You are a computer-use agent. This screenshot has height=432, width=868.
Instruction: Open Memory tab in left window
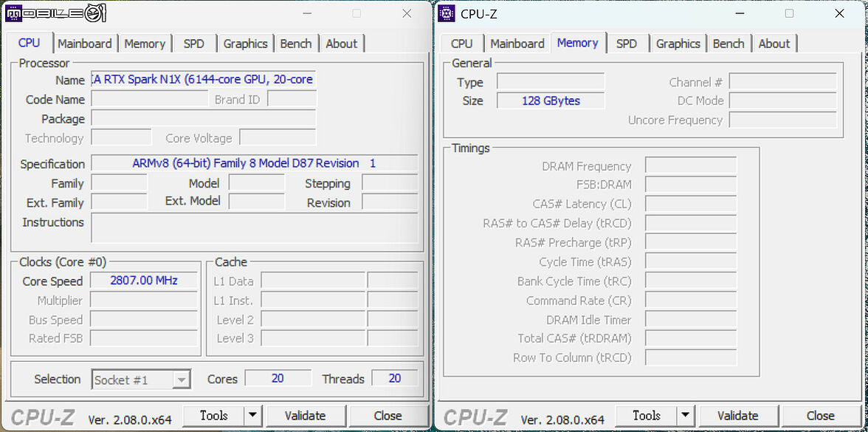tap(145, 44)
